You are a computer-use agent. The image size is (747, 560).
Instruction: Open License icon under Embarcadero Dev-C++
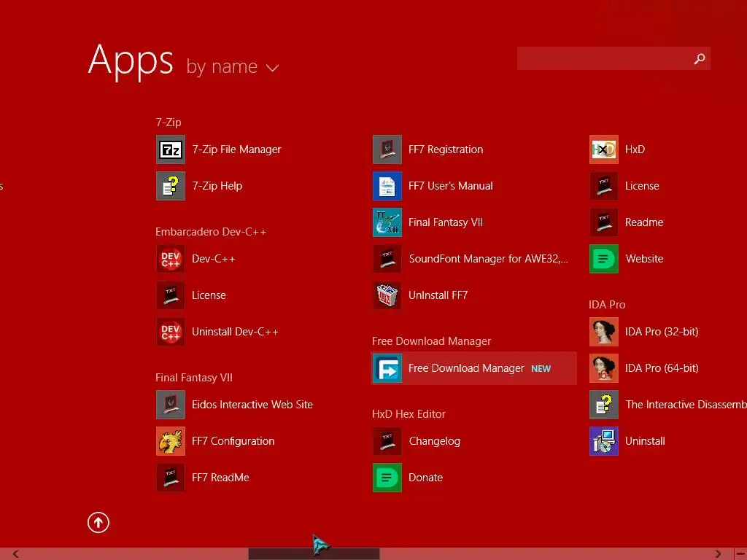(x=171, y=295)
